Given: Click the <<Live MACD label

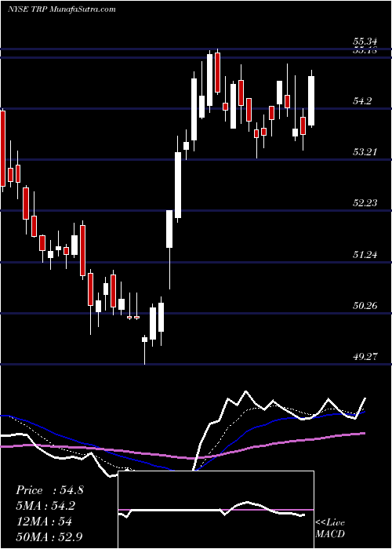Looking at the screenshot, I should click(x=330, y=528).
